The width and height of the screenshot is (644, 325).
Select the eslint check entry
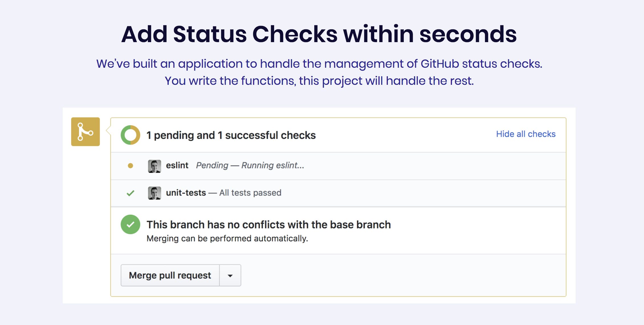[177, 165]
